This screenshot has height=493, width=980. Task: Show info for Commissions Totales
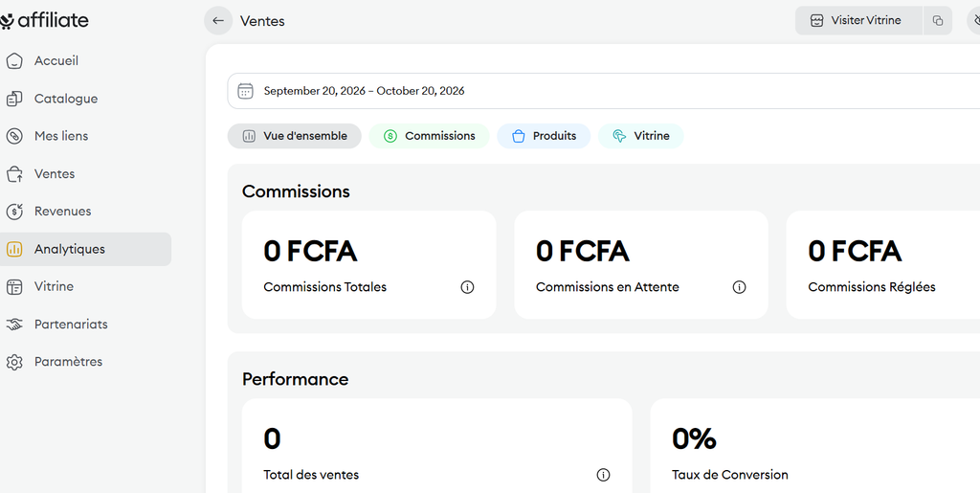pos(467,287)
